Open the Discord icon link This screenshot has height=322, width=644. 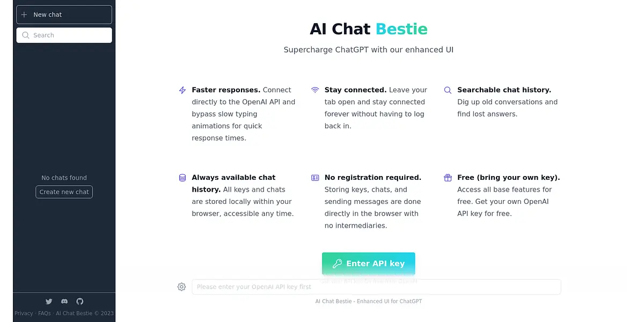(x=64, y=302)
